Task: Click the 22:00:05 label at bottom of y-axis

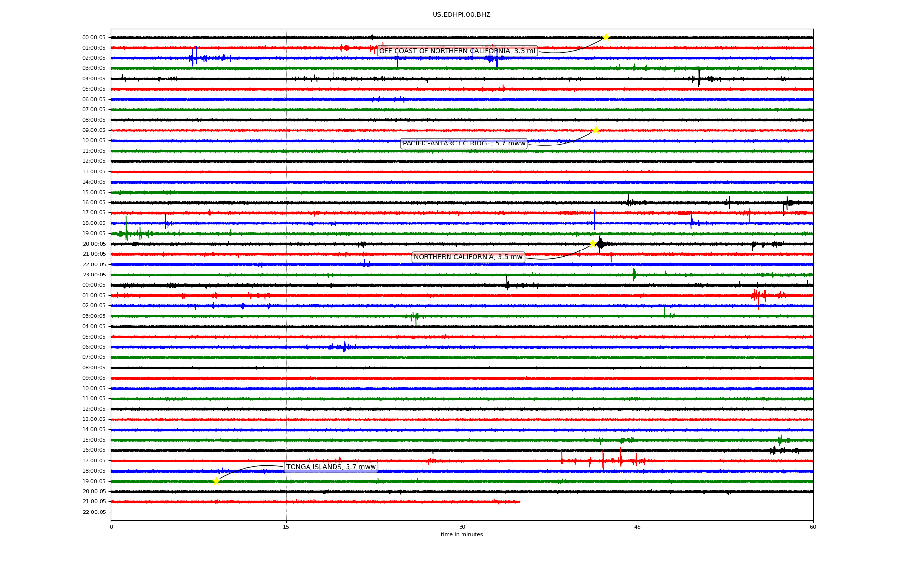Action: point(94,512)
